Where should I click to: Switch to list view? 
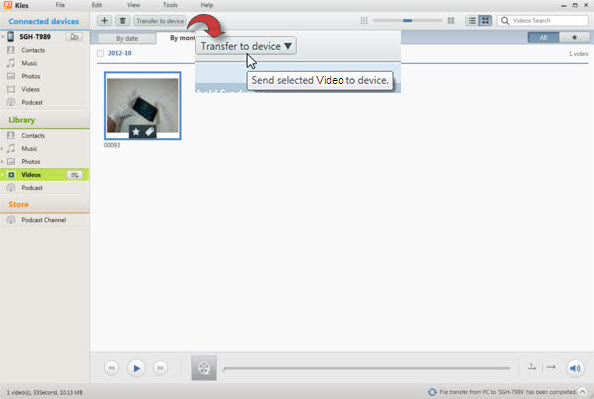472,20
